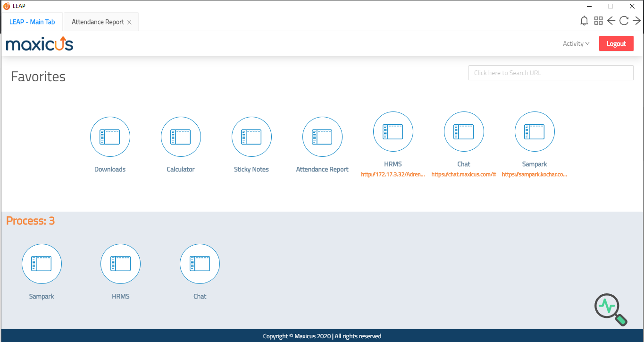
Task: Follow the HRMS 172.17.3.32 link
Action: click(393, 174)
